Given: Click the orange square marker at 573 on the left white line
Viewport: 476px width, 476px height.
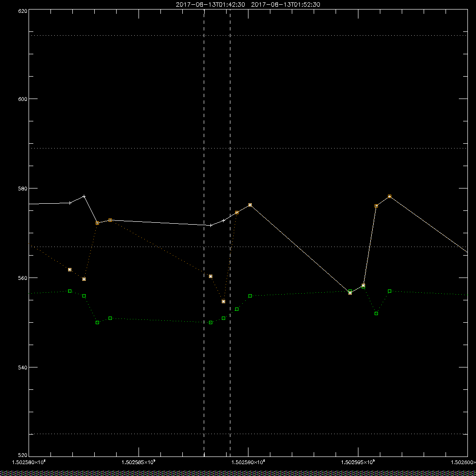Looking at the screenshot, I should pos(110,220).
